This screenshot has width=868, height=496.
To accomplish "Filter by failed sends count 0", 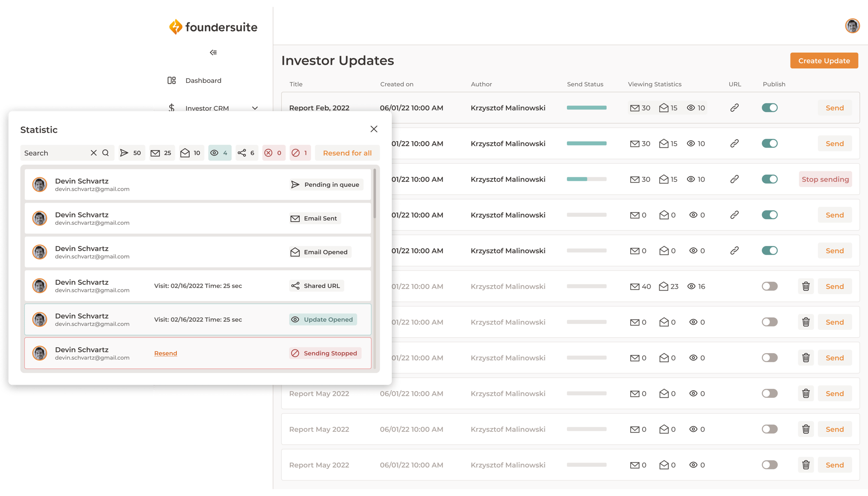I will pyautogui.click(x=273, y=153).
